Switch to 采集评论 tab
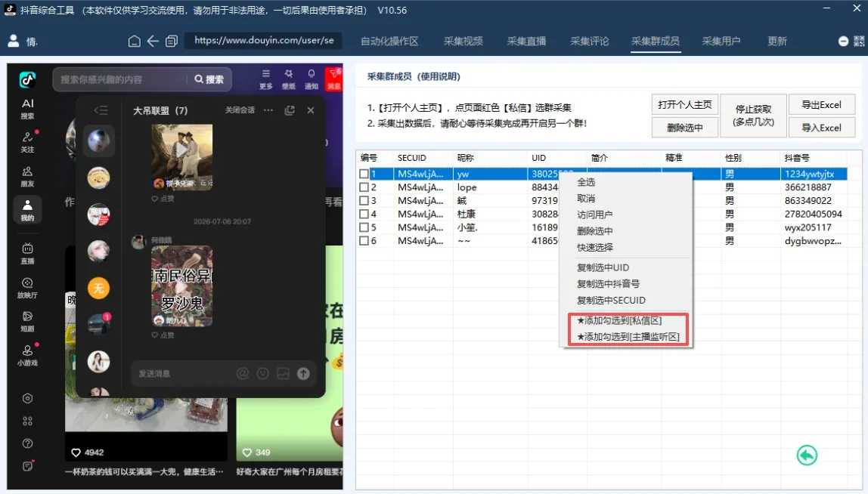 [x=589, y=41]
